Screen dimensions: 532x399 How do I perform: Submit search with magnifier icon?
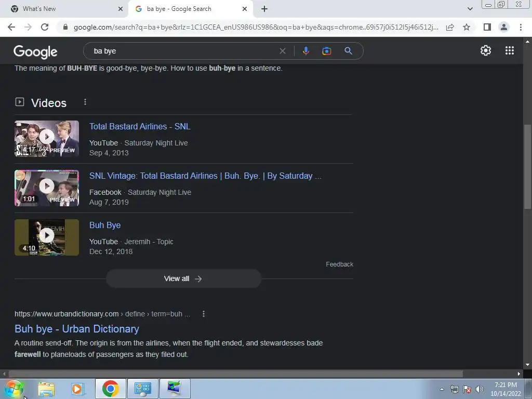(x=348, y=51)
